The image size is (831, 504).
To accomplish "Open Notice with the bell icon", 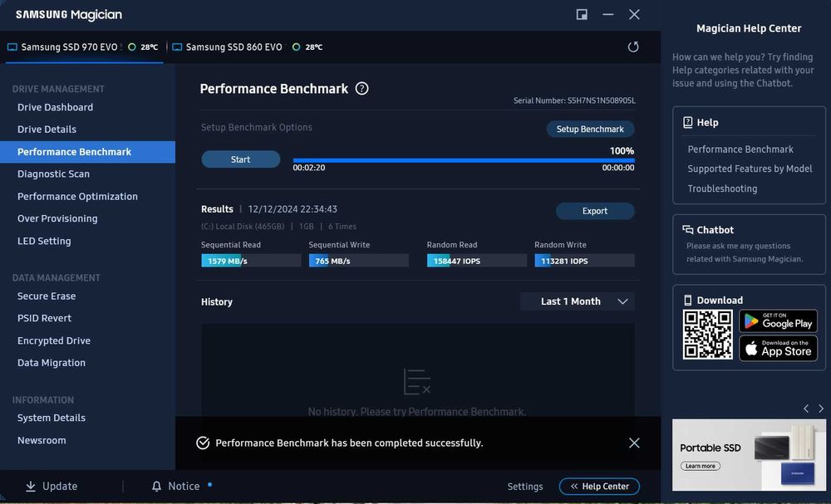I will tap(156, 486).
